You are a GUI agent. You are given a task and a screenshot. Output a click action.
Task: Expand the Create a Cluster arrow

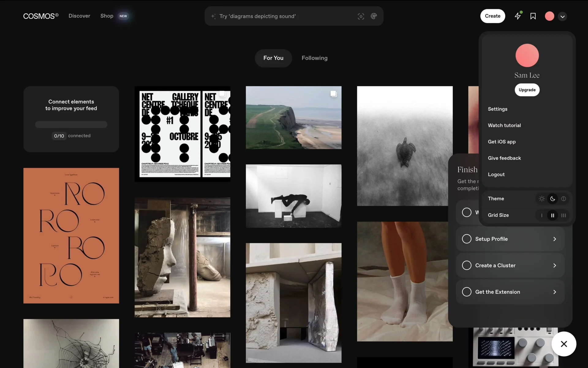click(x=555, y=265)
